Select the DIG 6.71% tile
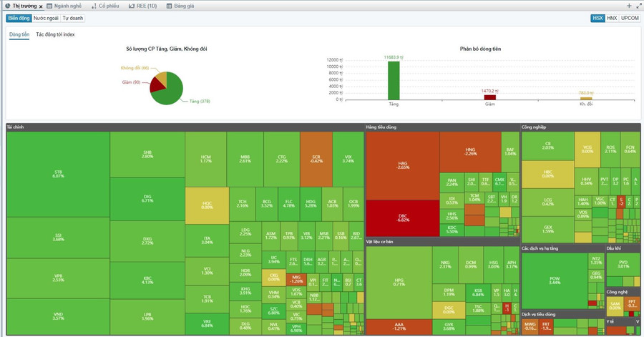 click(147, 199)
